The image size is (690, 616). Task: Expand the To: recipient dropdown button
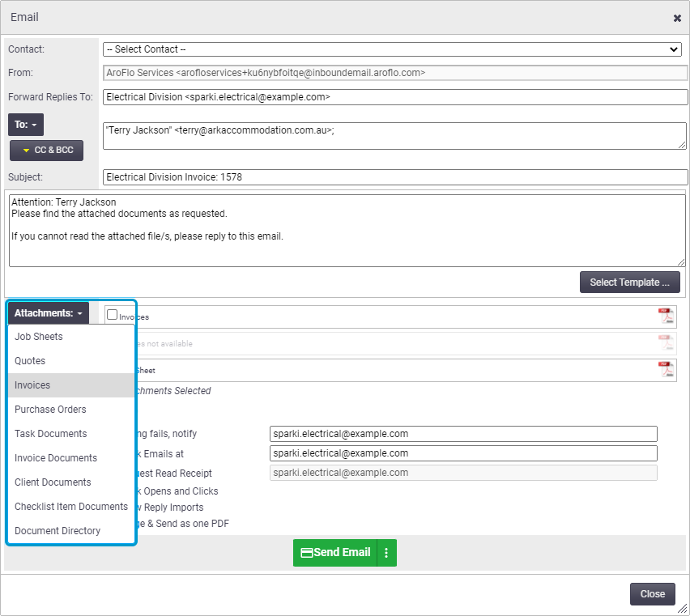(x=26, y=125)
